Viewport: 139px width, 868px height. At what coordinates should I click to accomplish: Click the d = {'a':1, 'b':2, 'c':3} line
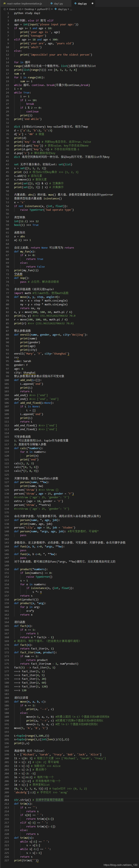point(33,130)
